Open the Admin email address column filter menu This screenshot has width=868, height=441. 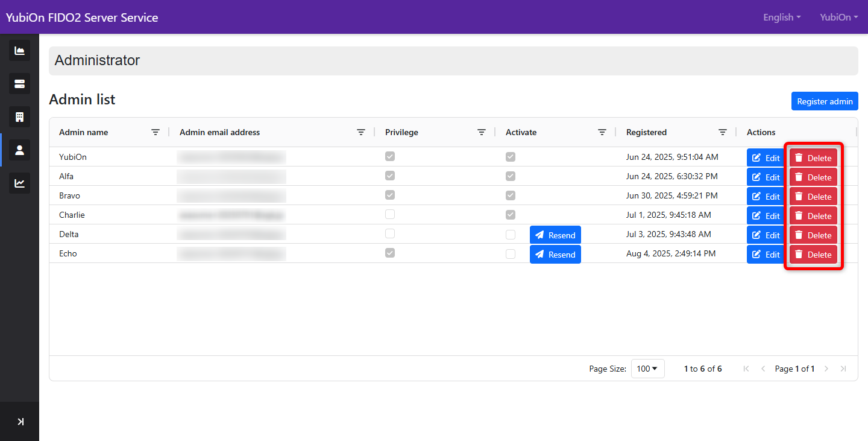click(x=361, y=132)
